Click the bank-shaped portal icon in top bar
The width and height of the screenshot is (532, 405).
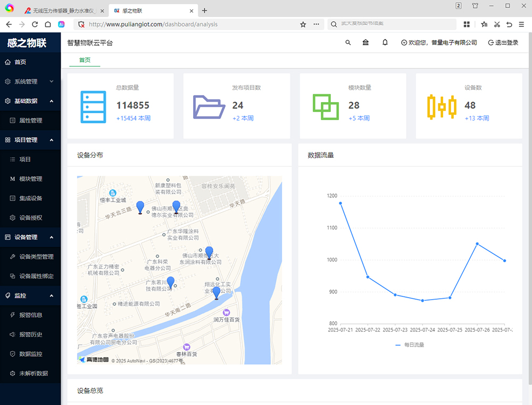[366, 43]
